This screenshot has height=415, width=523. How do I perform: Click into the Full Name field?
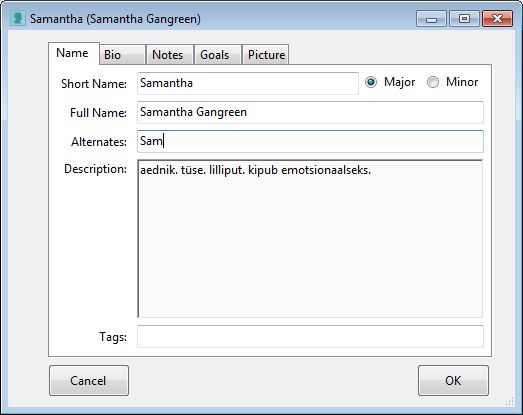pos(310,112)
